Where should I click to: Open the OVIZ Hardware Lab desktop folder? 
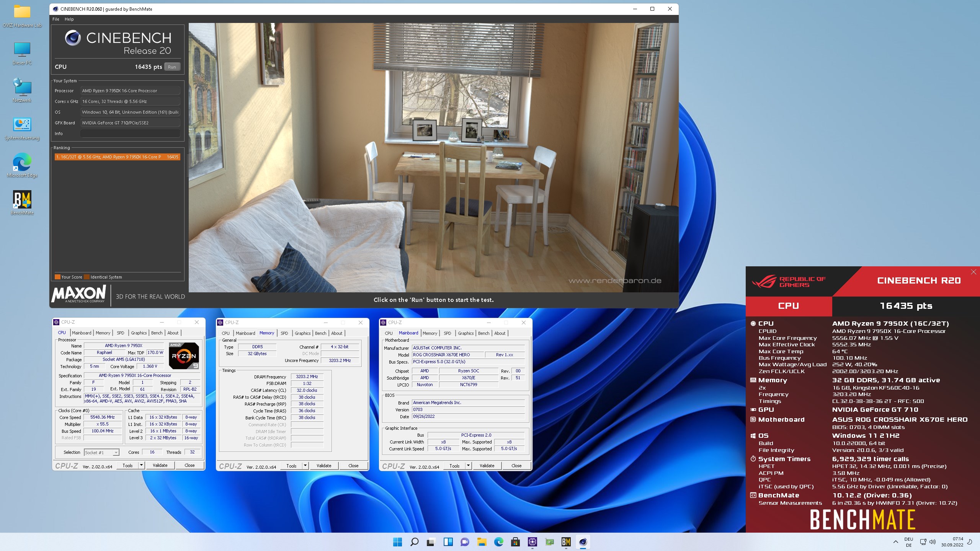pyautogui.click(x=22, y=16)
